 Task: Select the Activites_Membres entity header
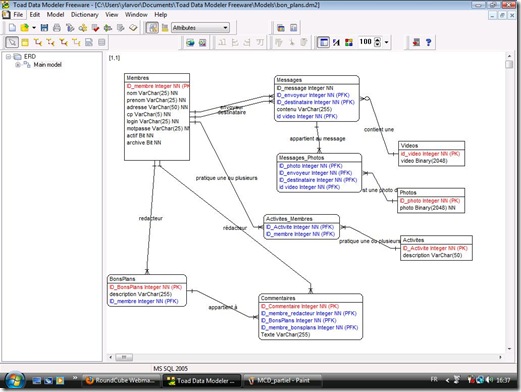[302, 219]
